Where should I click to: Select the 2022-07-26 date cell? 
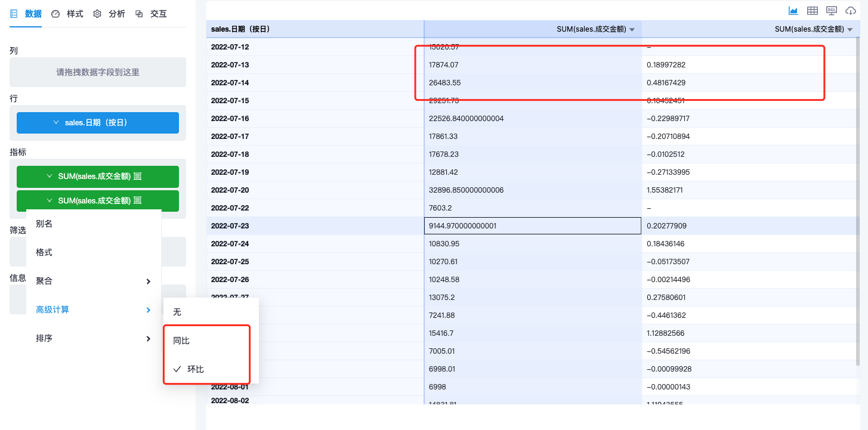[x=315, y=280]
